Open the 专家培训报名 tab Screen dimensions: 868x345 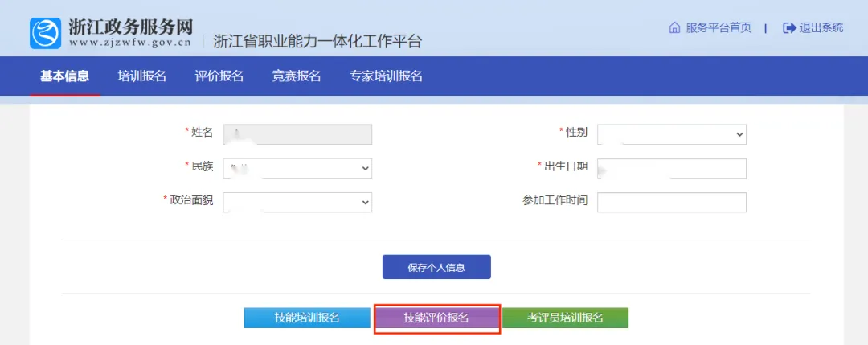386,76
